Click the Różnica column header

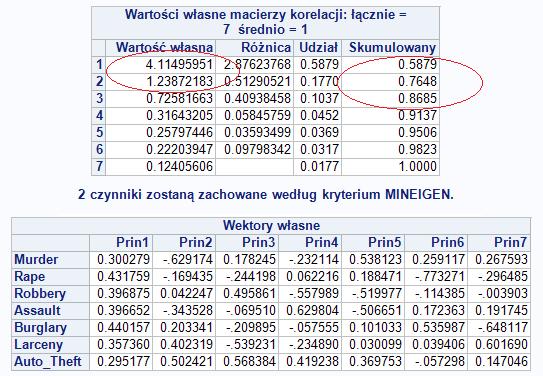tap(266, 47)
